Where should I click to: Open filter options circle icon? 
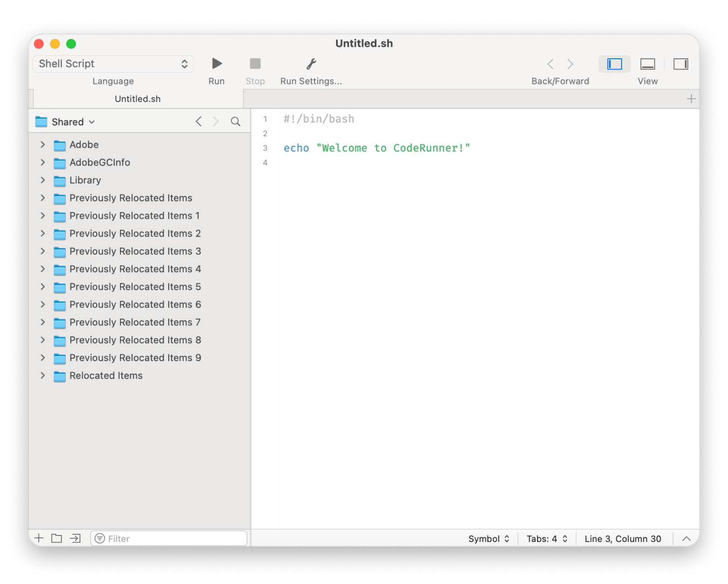[100, 538]
